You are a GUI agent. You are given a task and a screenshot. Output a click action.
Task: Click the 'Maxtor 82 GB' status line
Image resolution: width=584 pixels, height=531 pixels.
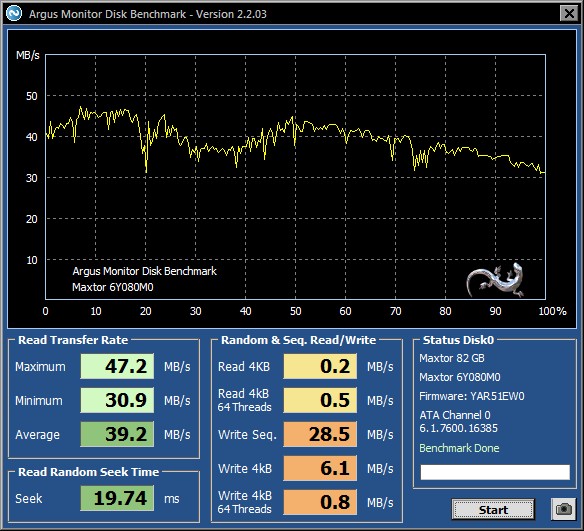(452, 358)
